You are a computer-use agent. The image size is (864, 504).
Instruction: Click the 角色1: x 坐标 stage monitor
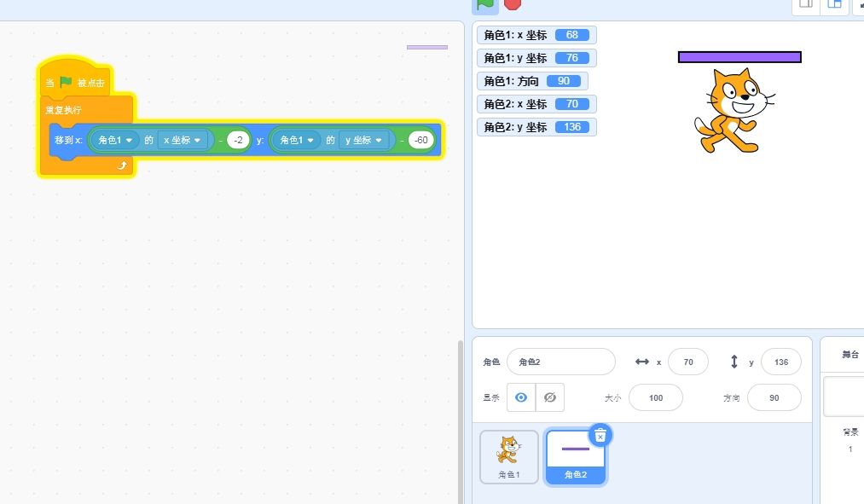536,35
